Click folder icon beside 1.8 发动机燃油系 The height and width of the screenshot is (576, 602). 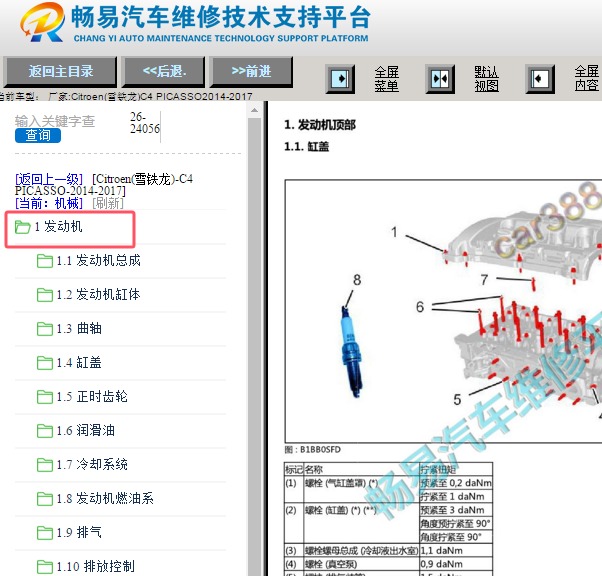click(45, 499)
